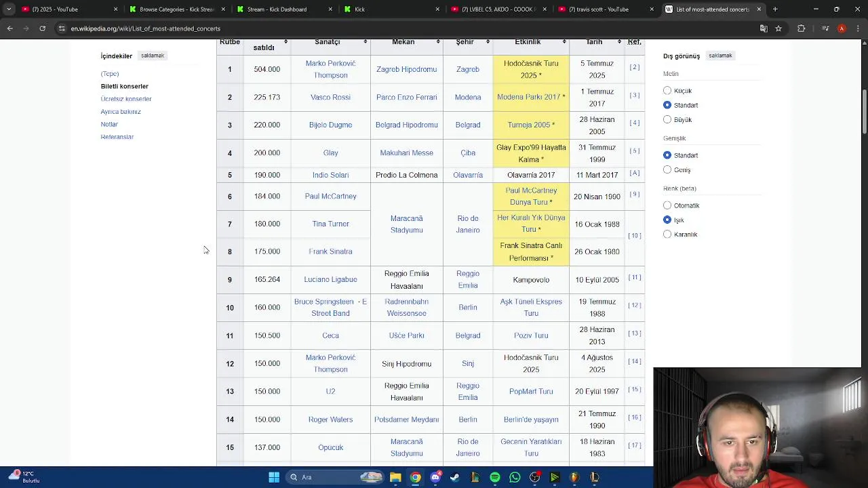Open the Chrome profile avatar
The width and height of the screenshot is (868, 488).
(842, 28)
